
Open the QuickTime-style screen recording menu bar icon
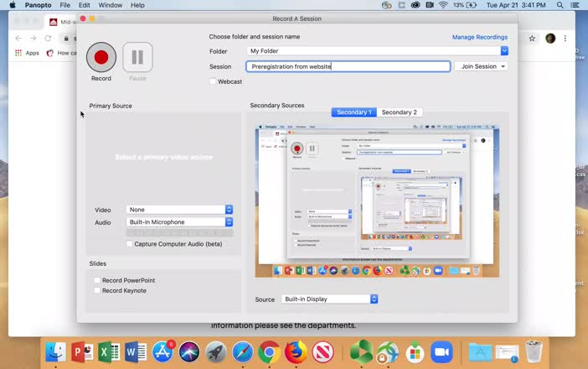pos(430,5)
